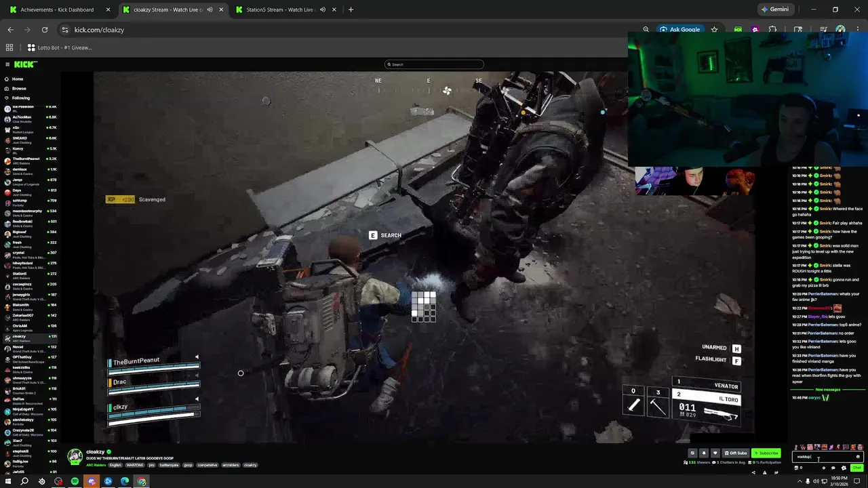Viewport: 868px width, 488px height.
Task: Click the zoom magnifier icon in address bar
Action: pyautogui.click(x=646, y=30)
